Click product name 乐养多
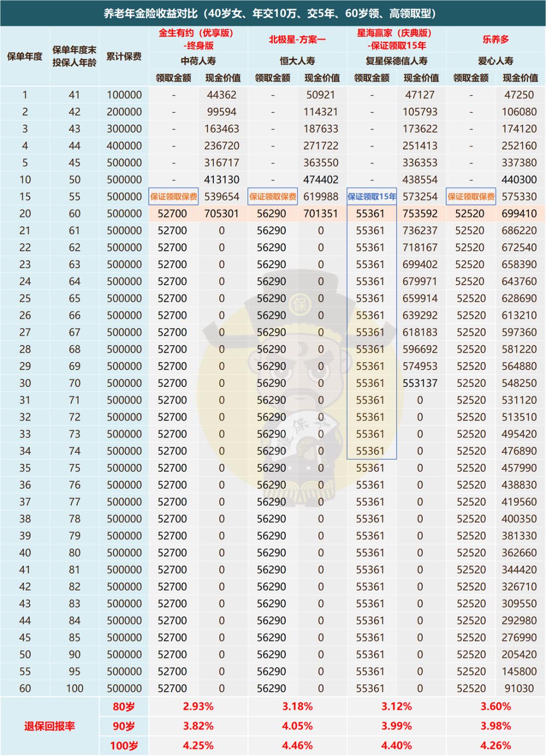The height and width of the screenshot is (756, 546). 495,39
